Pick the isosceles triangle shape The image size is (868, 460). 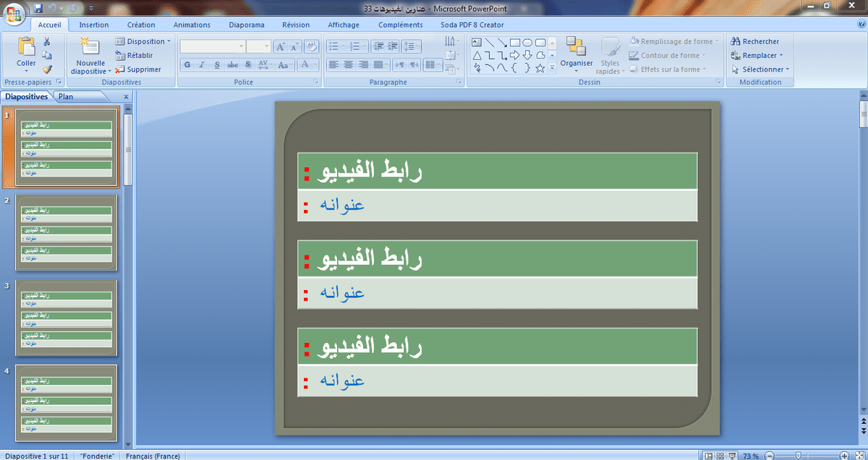(x=477, y=55)
